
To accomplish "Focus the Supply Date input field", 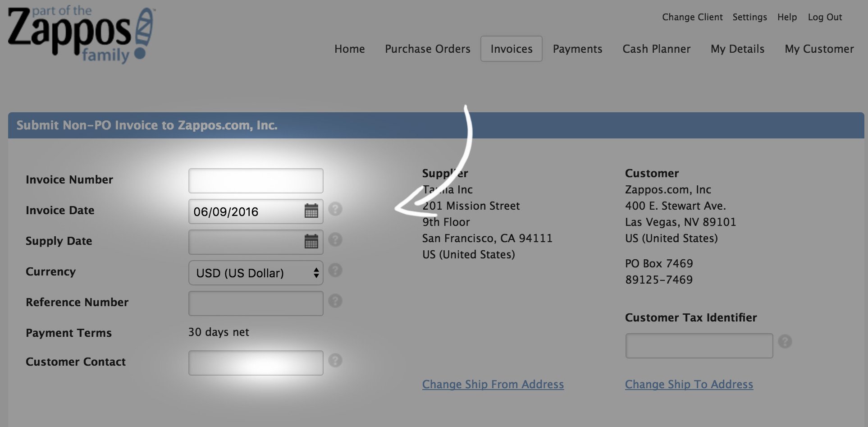I will click(256, 242).
